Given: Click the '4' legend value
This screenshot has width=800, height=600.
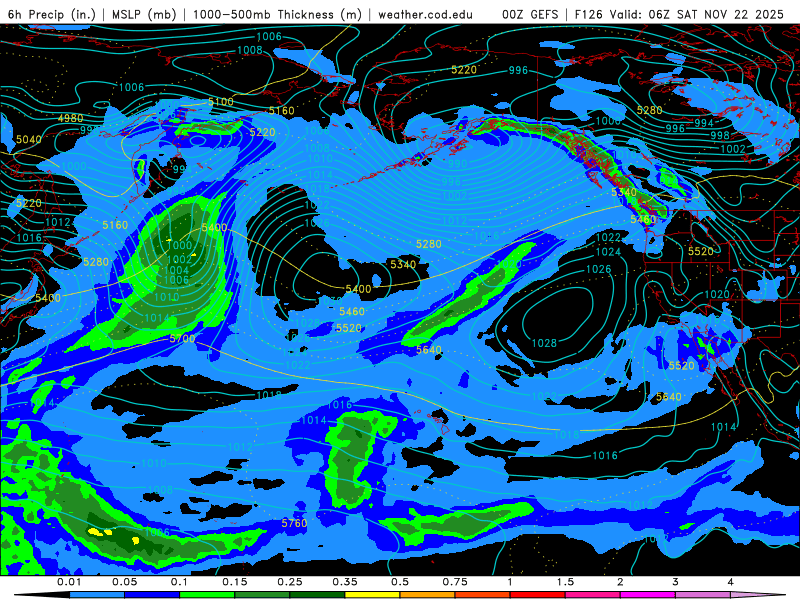Looking at the screenshot, I should click(x=731, y=582).
